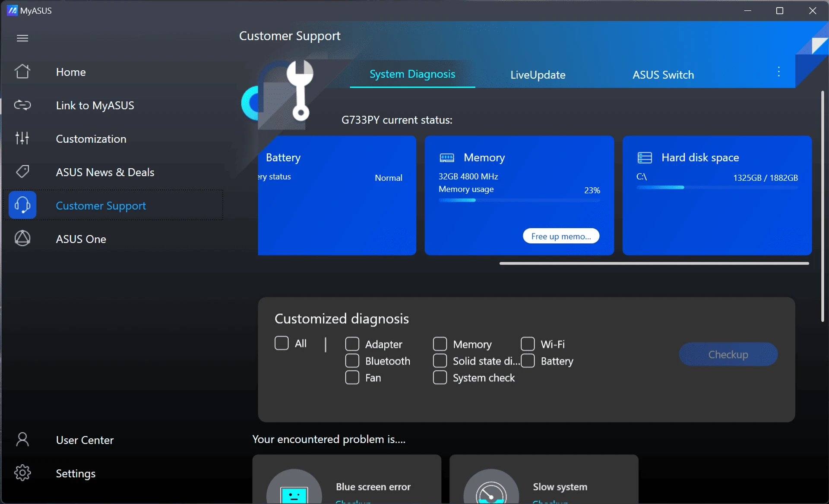This screenshot has width=829, height=504.
Task: Click the Customized diagnosis heading
Action: tap(342, 318)
